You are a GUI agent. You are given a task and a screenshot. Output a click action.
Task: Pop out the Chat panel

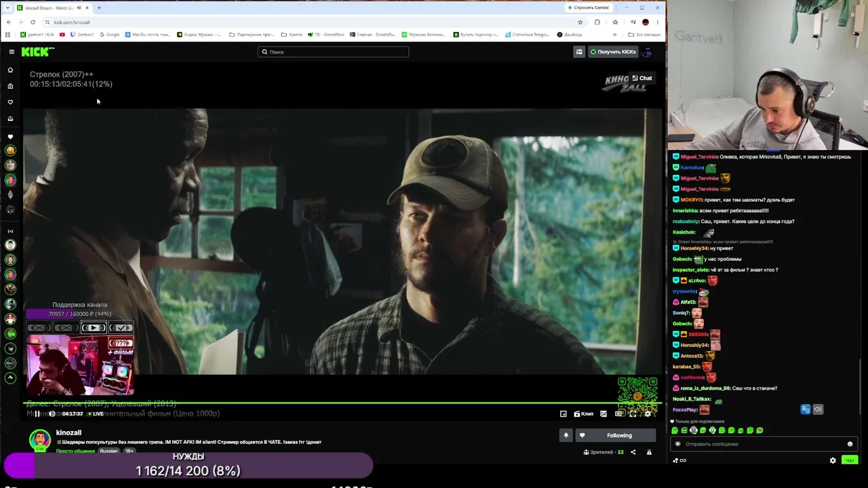642,78
